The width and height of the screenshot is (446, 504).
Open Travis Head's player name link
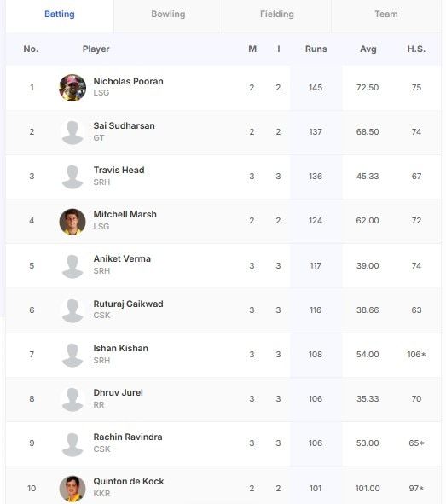pyautogui.click(x=119, y=170)
